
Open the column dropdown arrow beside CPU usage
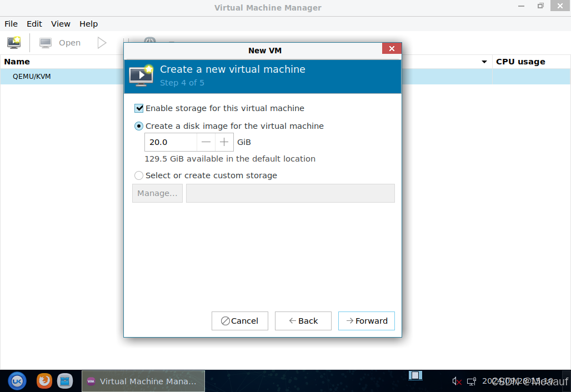click(x=484, y=62)
